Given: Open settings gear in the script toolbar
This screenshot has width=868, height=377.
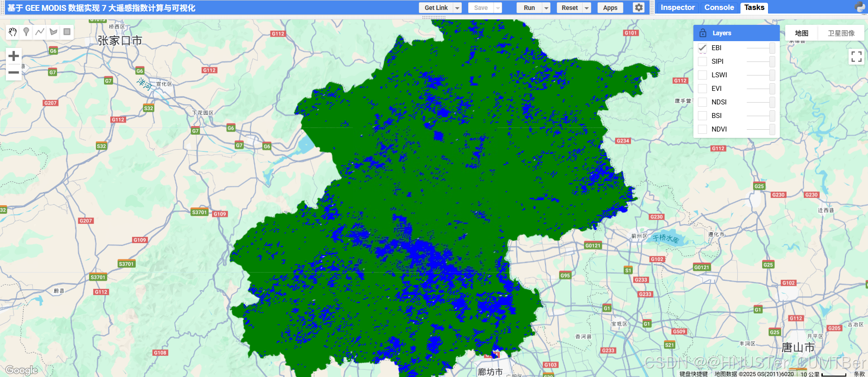Looking at the screenshot, I should [638, 8].
